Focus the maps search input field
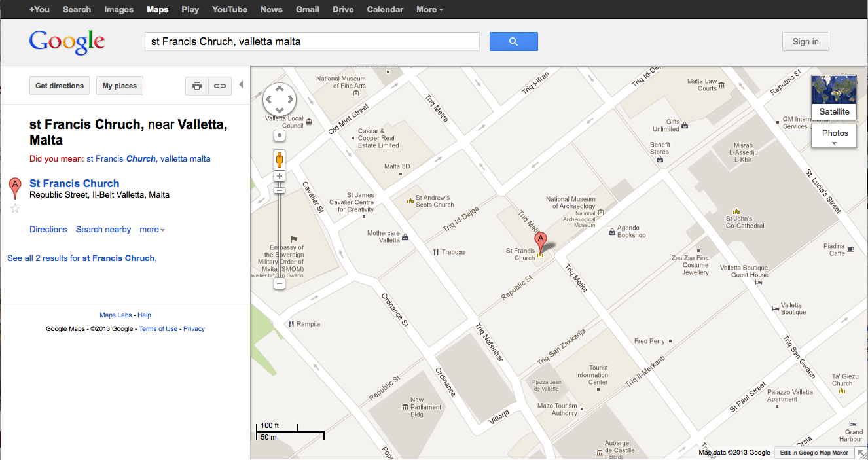 pos(312,41)
